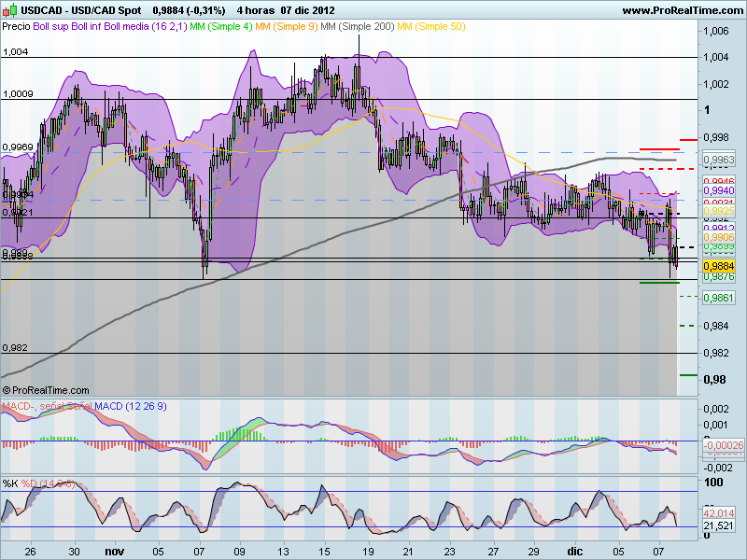The width and height of the screenshot is (747, 560).
Task: Click the highlighted 0,9884 current price tag
Action: click(x=718, y=266)
